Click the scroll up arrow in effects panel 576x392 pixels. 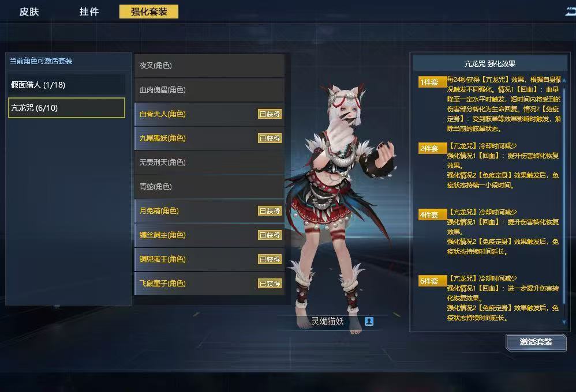coord(564,80)
